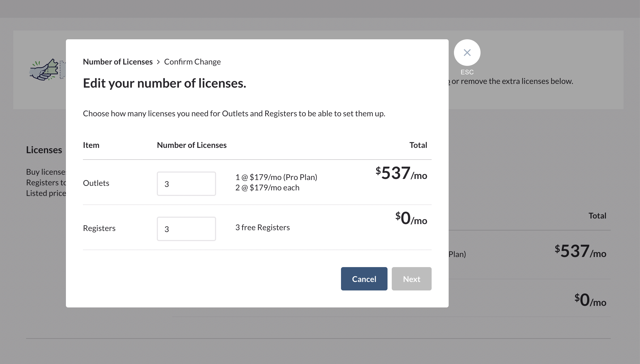The width and height of the screenshot is (640, 364).
Task: Click the 1 @ $179/mo Pro Plan text
Action: 276,177
